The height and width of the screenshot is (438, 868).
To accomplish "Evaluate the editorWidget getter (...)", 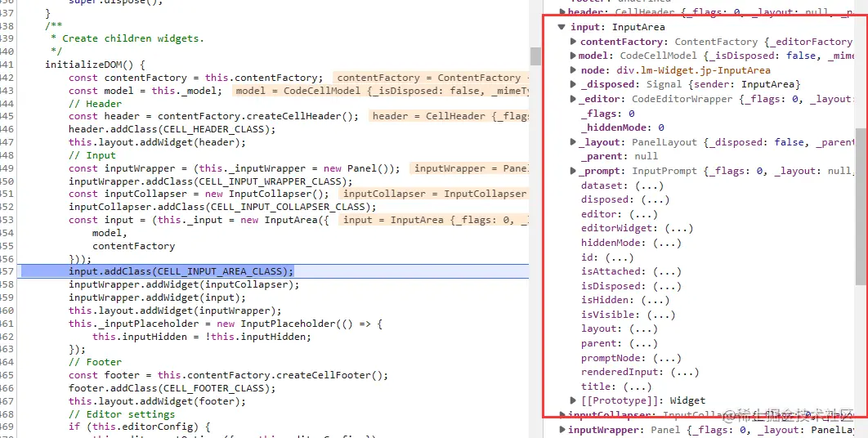I will [678, 228].
